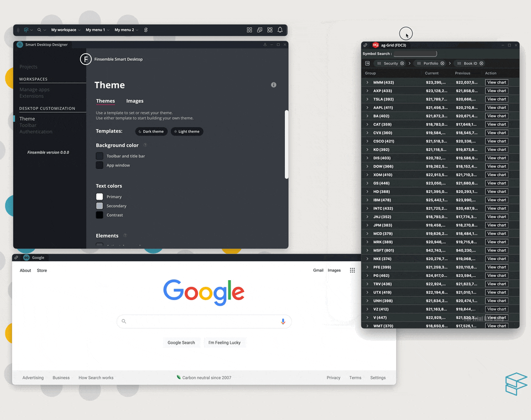
Task: Switch to the Images tab
Action: coord(135,101)
